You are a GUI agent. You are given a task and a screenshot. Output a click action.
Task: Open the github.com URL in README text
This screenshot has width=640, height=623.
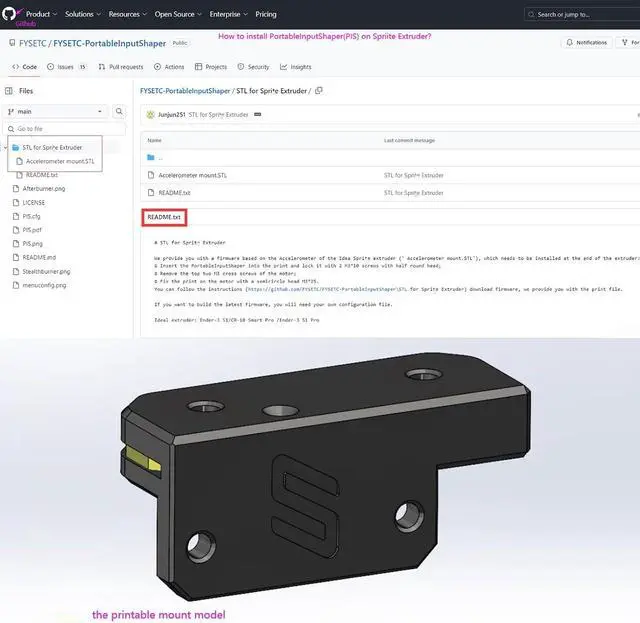355,289
